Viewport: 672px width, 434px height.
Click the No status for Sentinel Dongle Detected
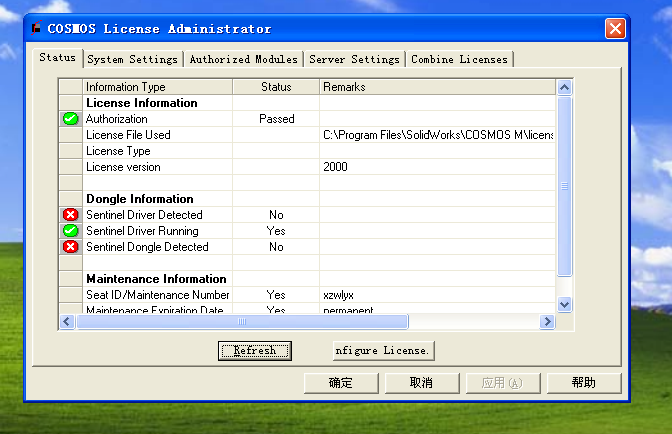[x=276, y=247]
